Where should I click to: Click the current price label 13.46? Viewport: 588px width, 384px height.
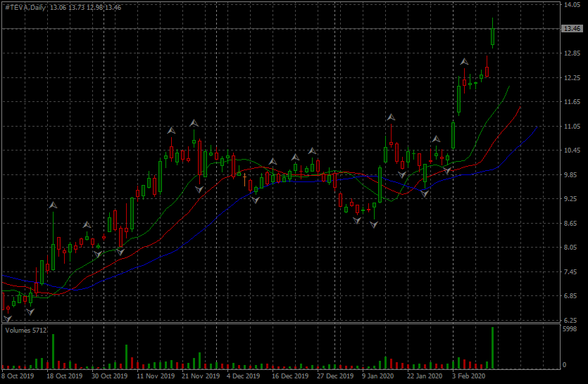571,29
